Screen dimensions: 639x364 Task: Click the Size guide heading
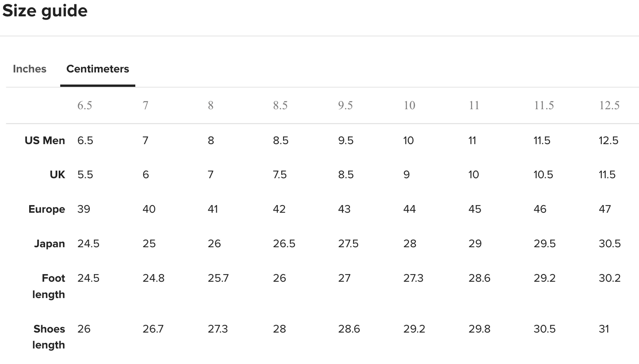pyautogui.click(x=45, y=11)
